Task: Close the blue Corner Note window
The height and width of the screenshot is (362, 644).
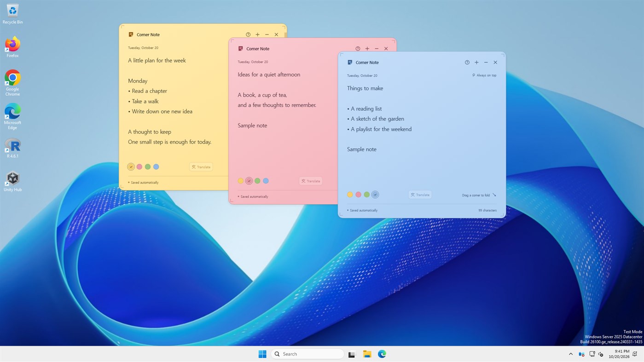Action: [x=495, y=63]
